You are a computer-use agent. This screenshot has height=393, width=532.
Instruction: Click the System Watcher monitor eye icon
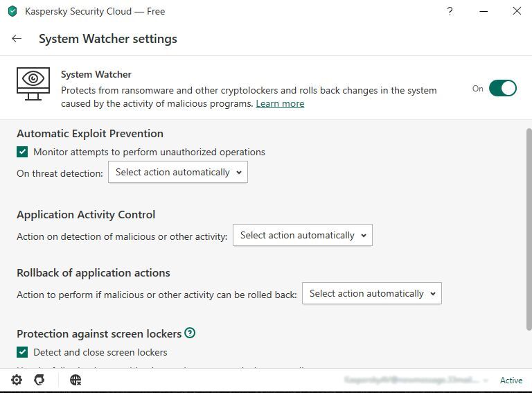(x=33, y=84)
